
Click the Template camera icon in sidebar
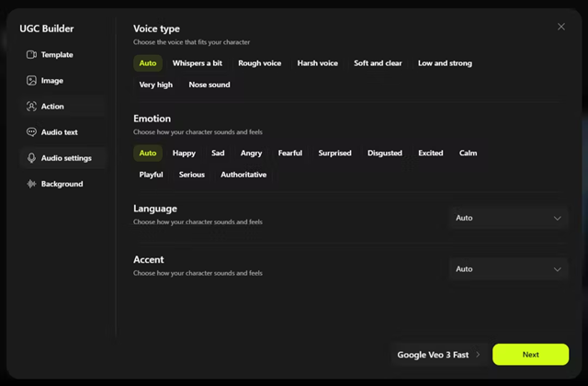point(31,55)
